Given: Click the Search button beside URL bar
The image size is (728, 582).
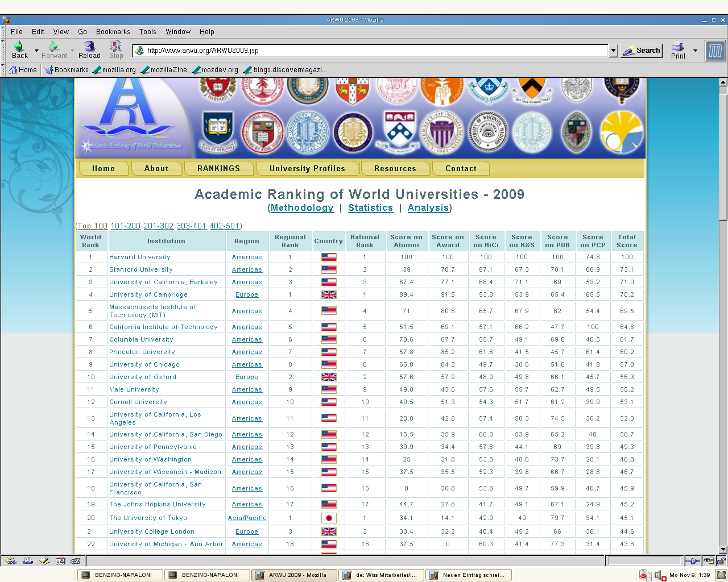Looking at the screenshot, I should click(642, 51).
